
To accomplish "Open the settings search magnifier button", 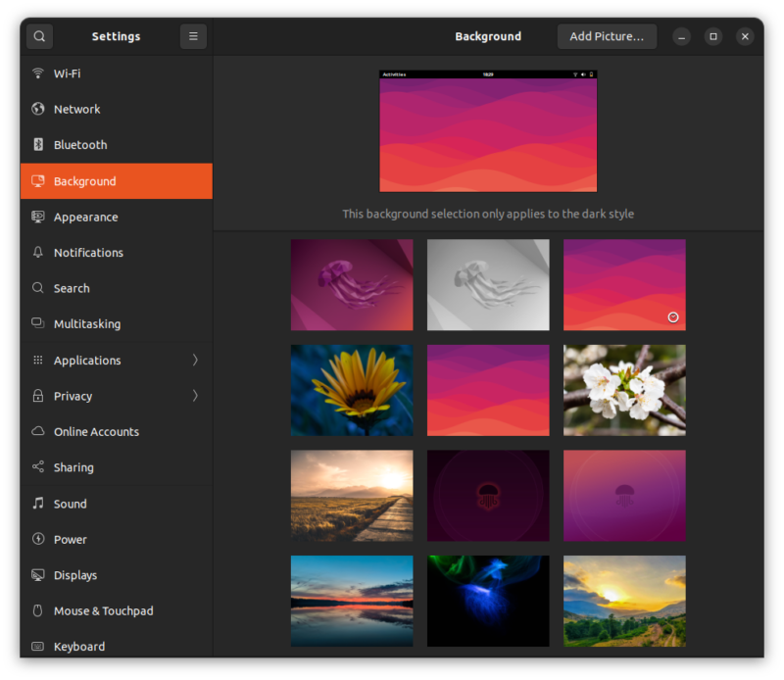I will pyautogui.click(x=39, y=36).
